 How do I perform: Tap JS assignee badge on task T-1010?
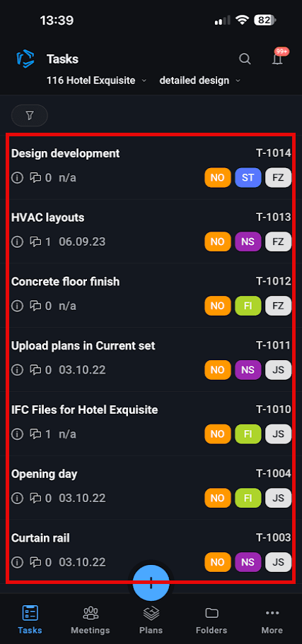pyautogui.click(x=279, y=434)
